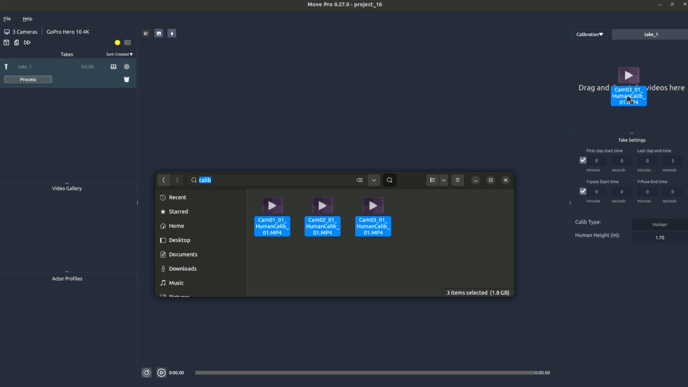The image size is (688, 387).
Task: Click the take_1 type icon in Takes list
Action: (x=6, y=67)
